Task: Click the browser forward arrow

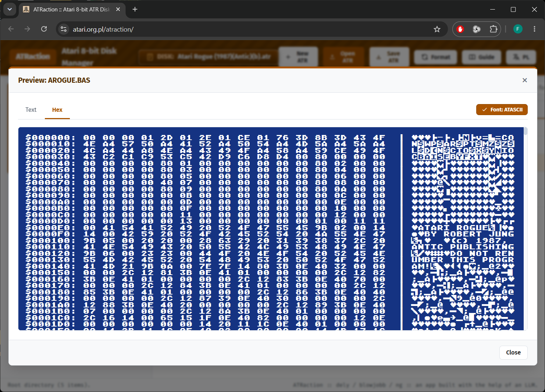Action: click(x=27, y=29)
